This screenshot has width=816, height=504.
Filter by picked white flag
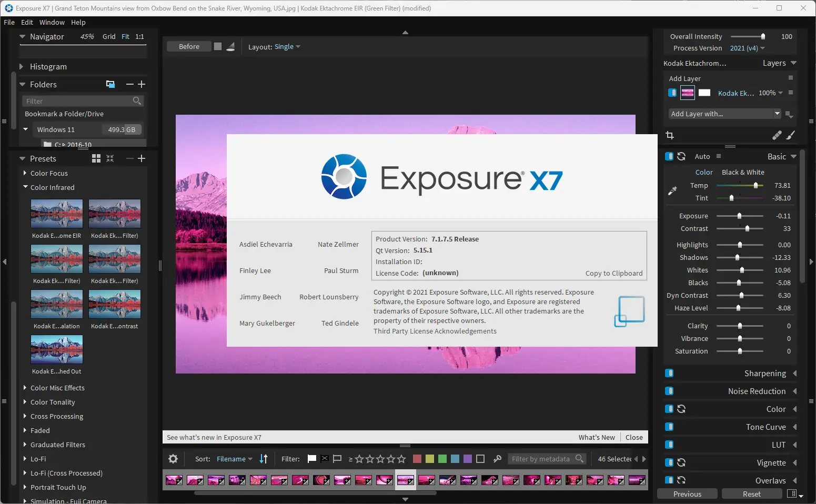312,459
